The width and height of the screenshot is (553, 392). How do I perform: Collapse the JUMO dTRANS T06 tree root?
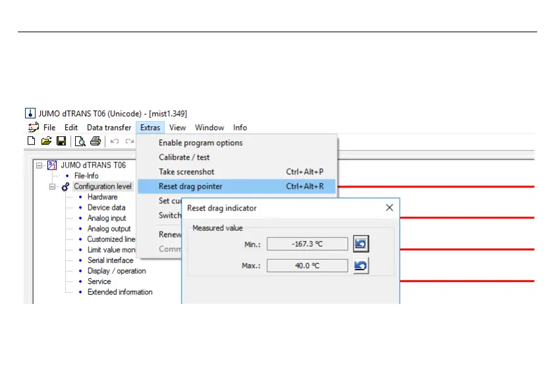click(39, 165)
